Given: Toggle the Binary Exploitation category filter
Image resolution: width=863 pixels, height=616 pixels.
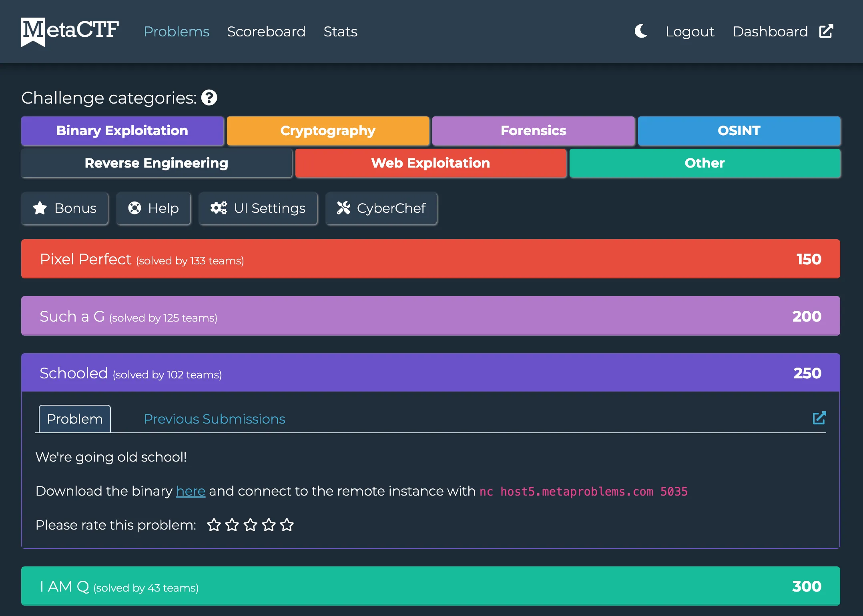Looking at the screenshot, I should point(122,131).
